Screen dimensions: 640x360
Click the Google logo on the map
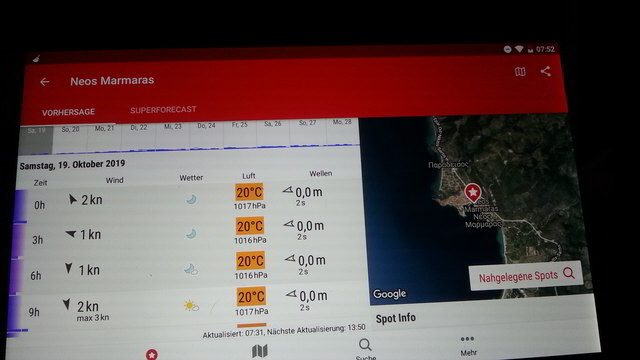tap(389, 294)
